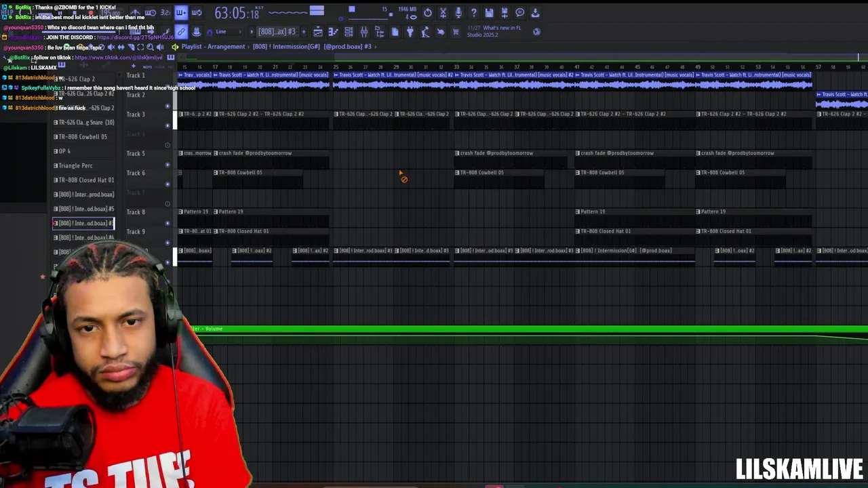
Task: Click the add plus icon in picker panel
Action: [133, 66]
